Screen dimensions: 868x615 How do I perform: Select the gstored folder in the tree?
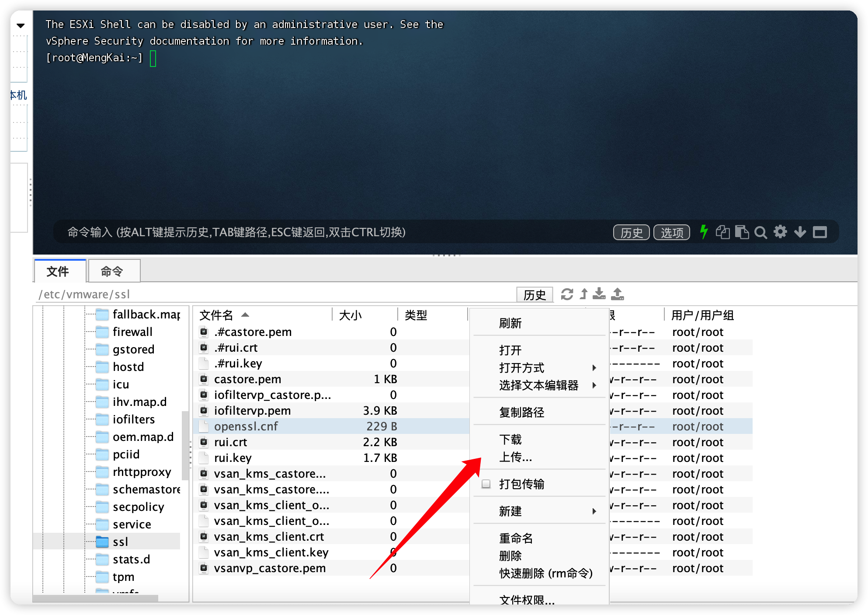(x=133, y=349)
